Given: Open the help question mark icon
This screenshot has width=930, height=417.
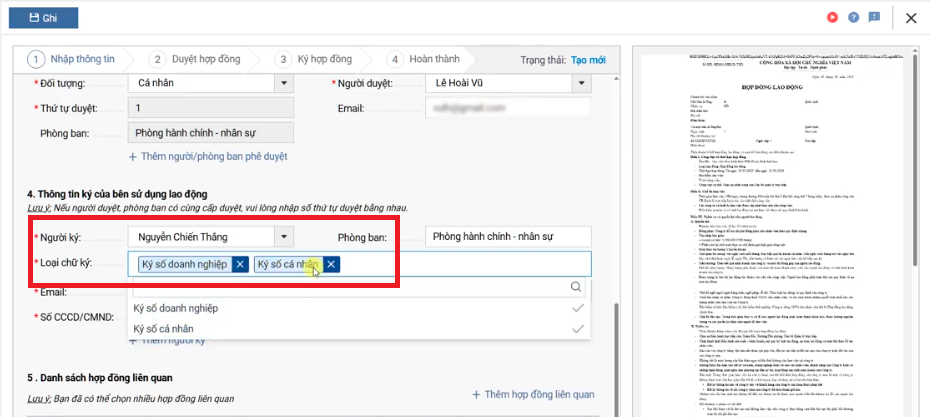Looking at the screenshot, I should (853, 18).
